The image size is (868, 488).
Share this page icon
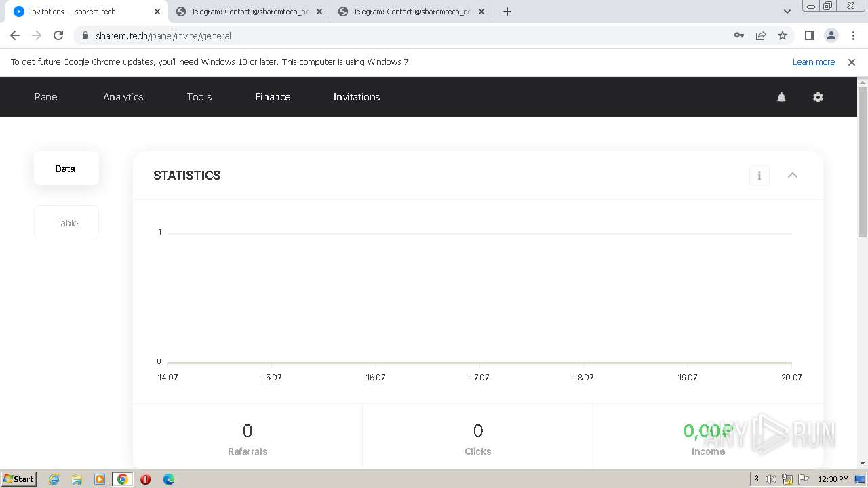[761, 35]
